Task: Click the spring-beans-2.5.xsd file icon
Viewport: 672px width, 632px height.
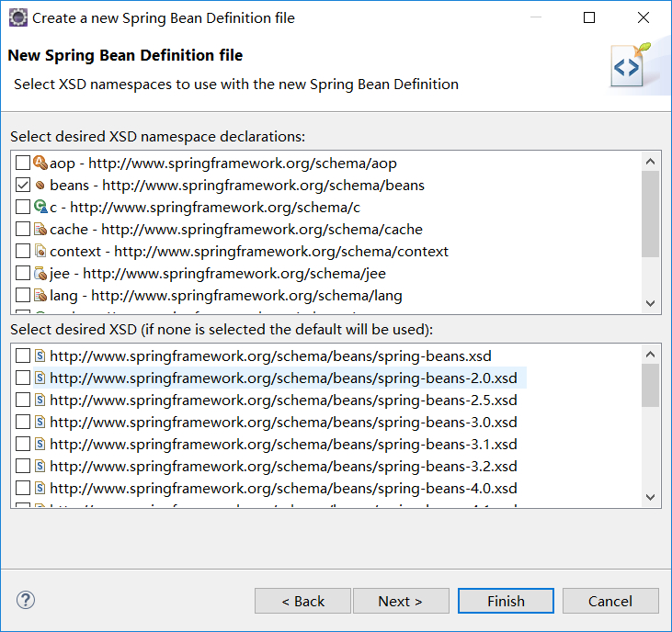Action: point(40,400)
